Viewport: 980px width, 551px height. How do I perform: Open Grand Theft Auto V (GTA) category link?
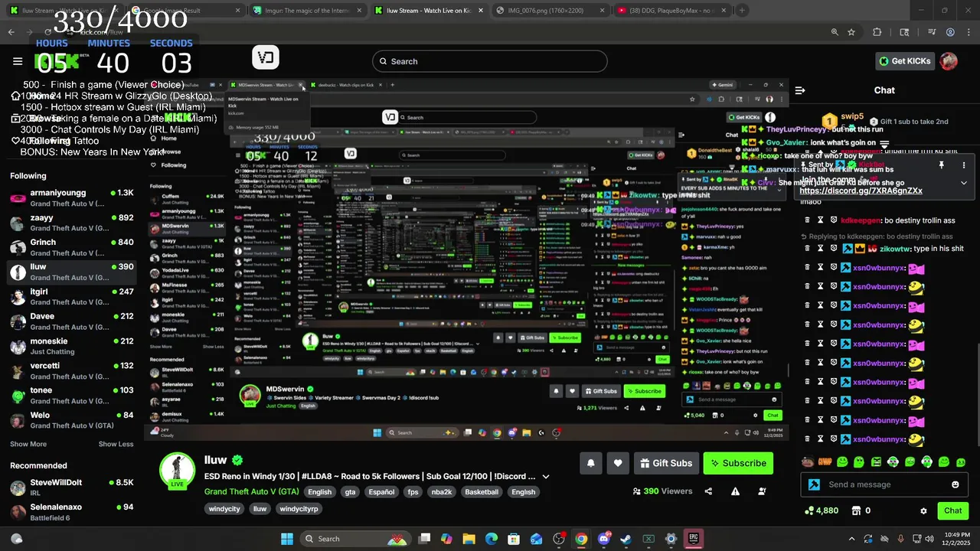coord(251,491)
